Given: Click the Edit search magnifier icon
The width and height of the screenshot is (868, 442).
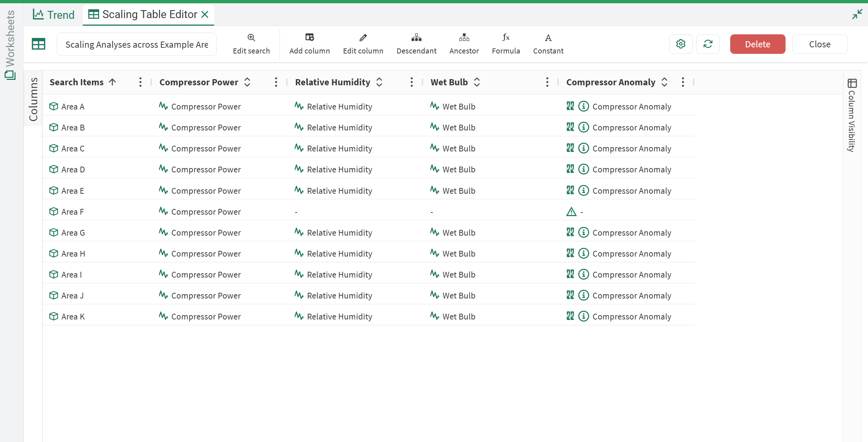Looking at the screenshot, I should 251,38.
